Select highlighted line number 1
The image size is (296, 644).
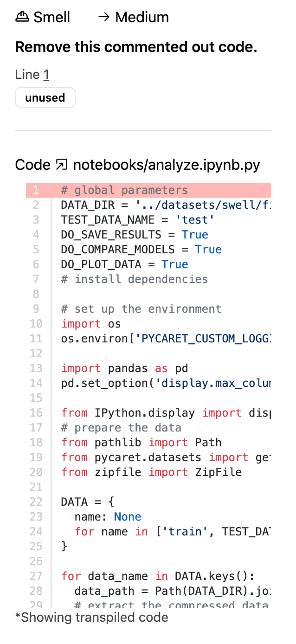pos(36,190)
